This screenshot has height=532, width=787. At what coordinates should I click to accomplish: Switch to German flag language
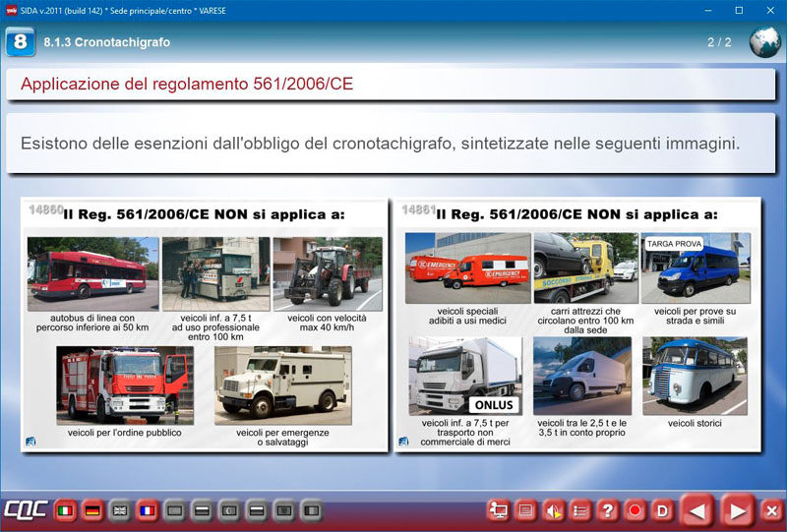93,511
